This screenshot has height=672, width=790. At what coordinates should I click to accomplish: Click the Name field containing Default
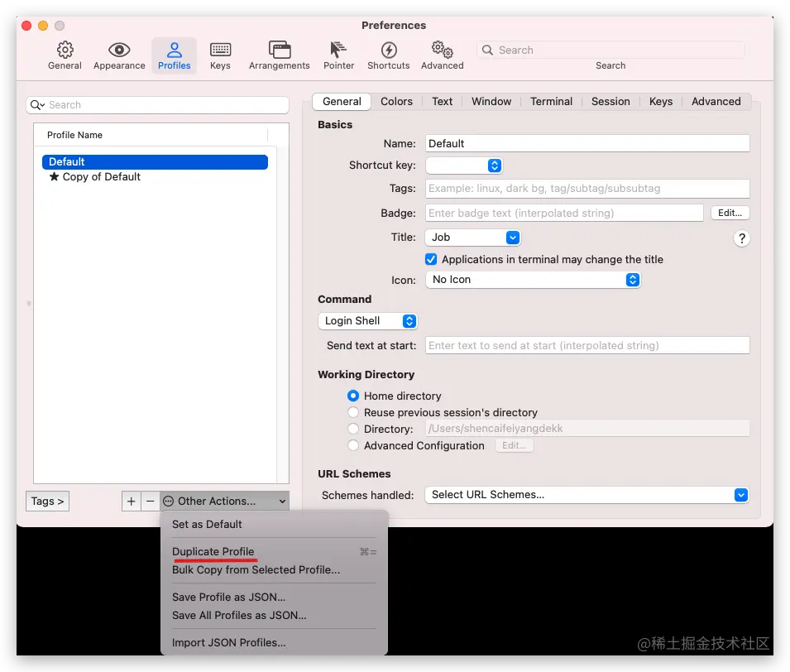pyautogui.click(x=587, y=144)
